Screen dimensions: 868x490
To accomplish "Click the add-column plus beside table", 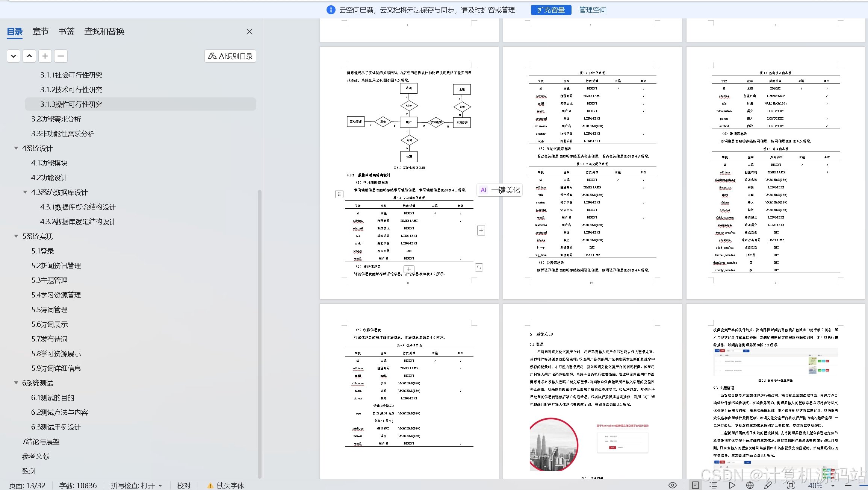I will point(481,231).
